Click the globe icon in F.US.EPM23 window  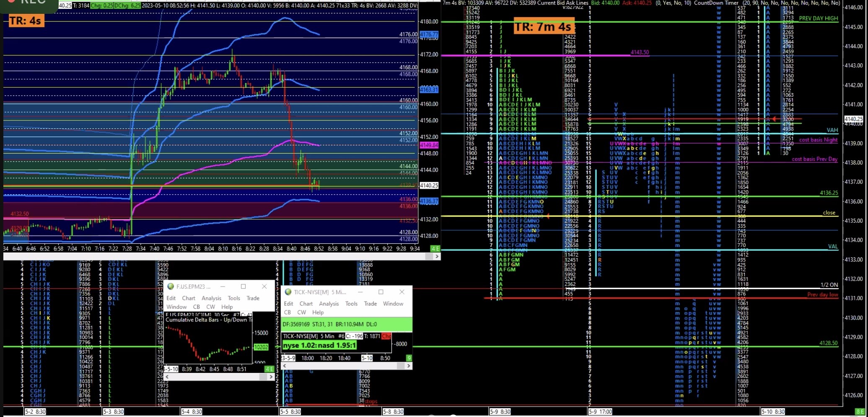pos(171,287)
